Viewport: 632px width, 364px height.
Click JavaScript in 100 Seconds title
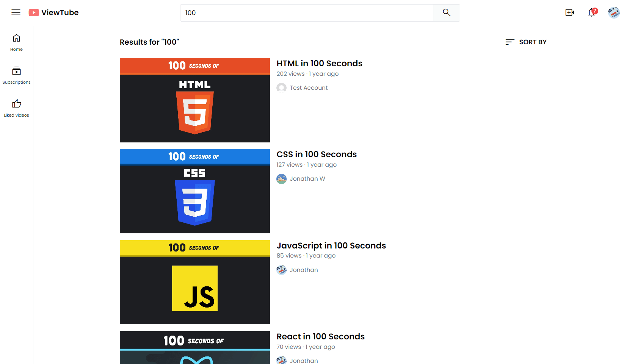pos(331,245)
